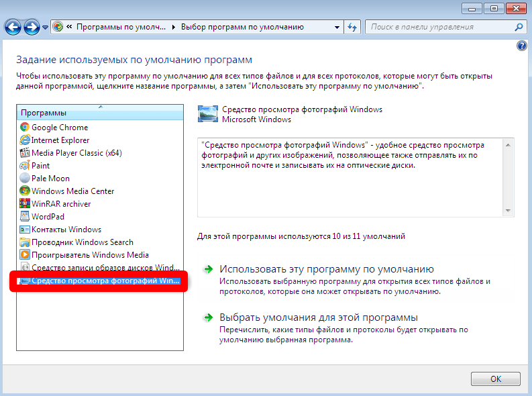Select the Paint icon in list
The height and width of the screenshot is (396, 532).
tap(24, 166)
